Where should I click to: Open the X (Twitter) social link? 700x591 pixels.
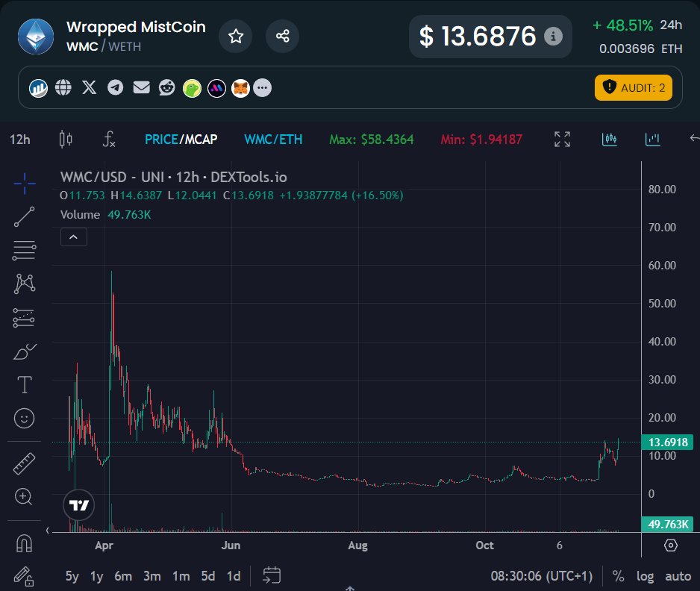tap(90, 87)
